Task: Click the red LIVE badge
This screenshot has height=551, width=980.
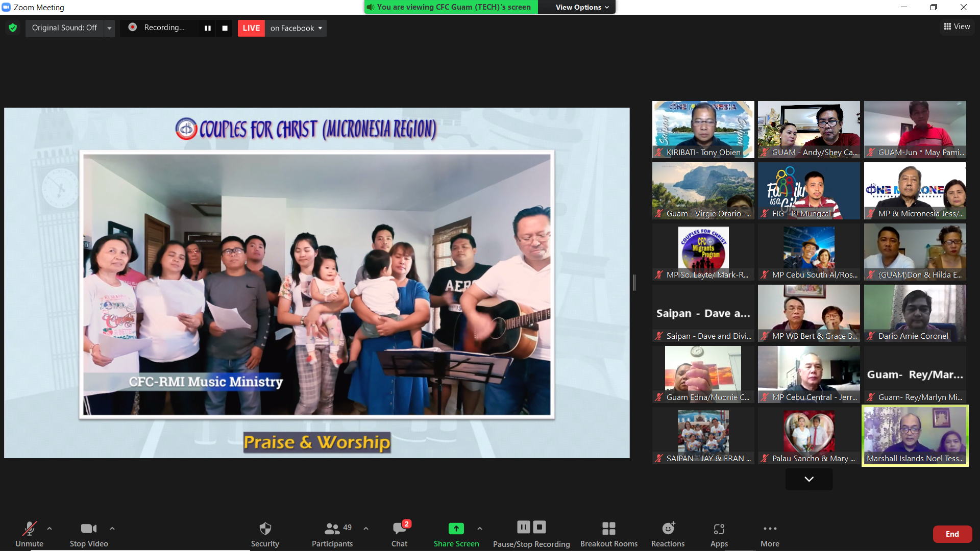Action: pyautogui.click(x=251, y=28)
